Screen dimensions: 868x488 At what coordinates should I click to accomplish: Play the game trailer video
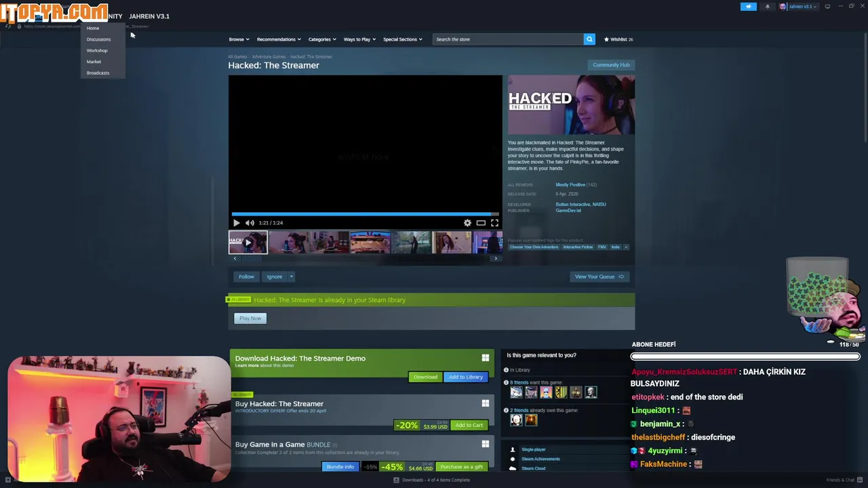[236, 222]
